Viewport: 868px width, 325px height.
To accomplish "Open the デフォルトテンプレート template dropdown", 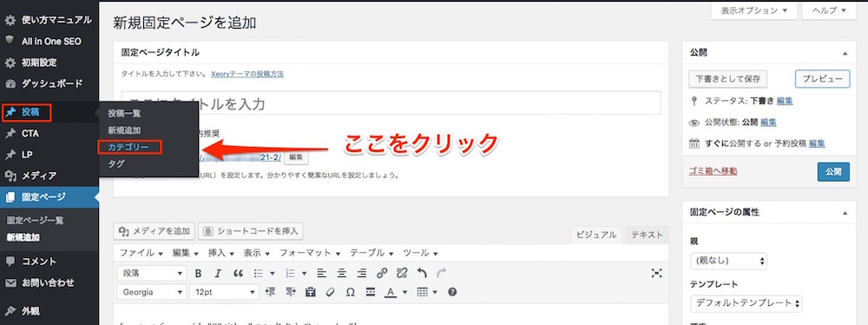I will coord(746,303).
